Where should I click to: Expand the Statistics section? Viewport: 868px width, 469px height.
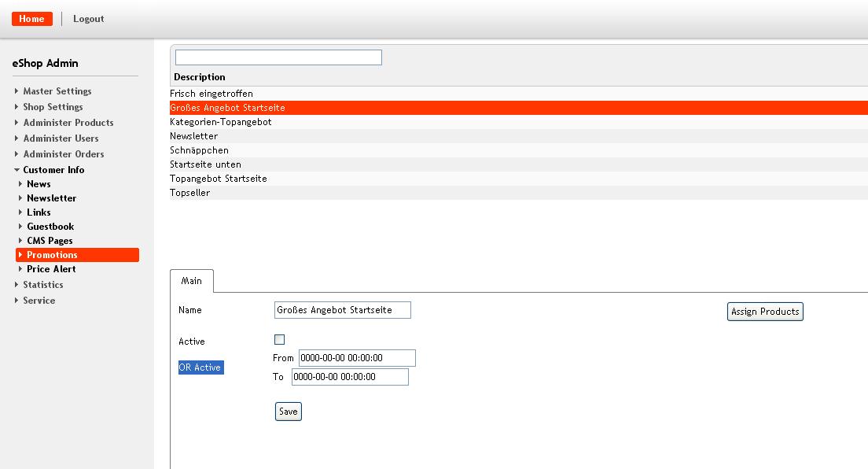42,285
